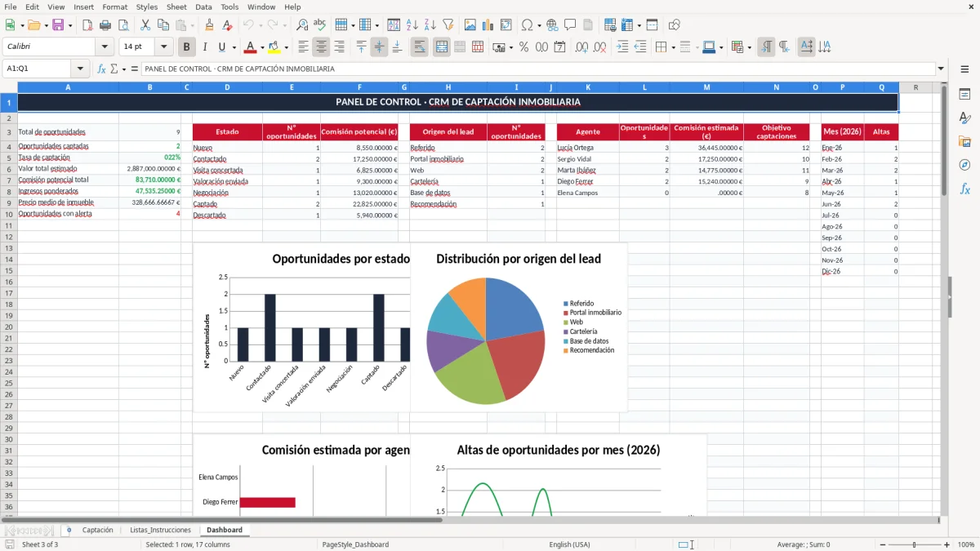Expand the formula bar arrow
The image size is (980, 551).
[941, 69]
